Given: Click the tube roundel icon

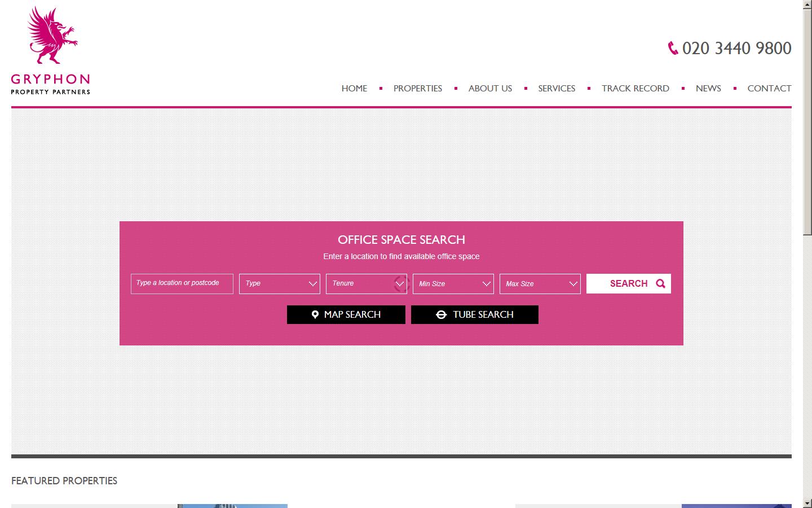Looking at the screenshot, I should (x=441, y=315).
